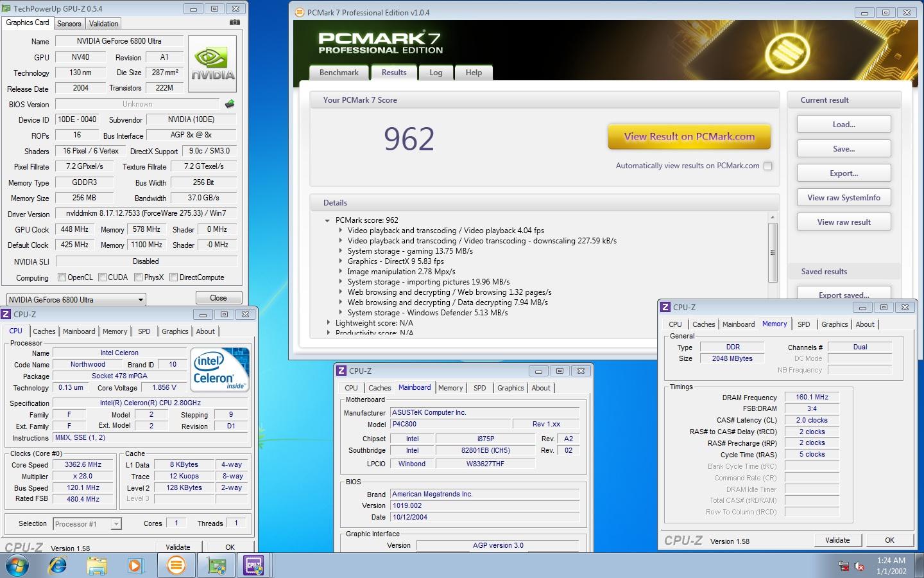Click the taskbar clock showing 1:24 AM
The width and height of the screenshot is (924, 578).
891,566
